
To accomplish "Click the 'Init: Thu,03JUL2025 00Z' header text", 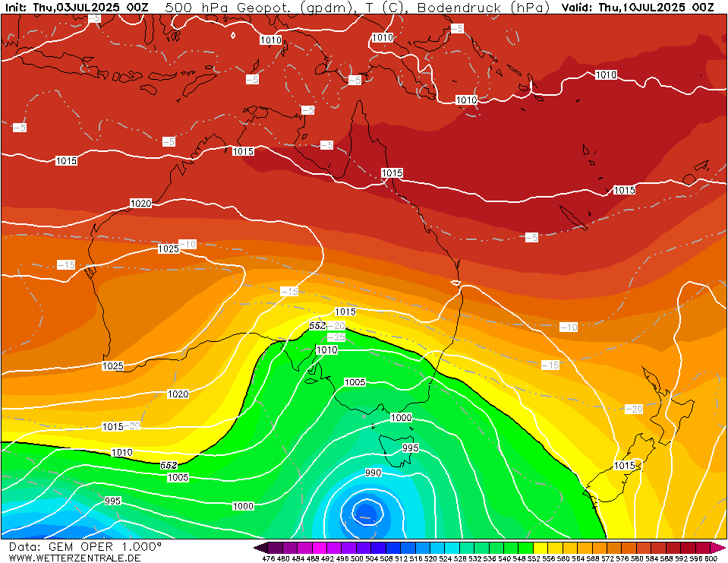I will coord(76,8).
